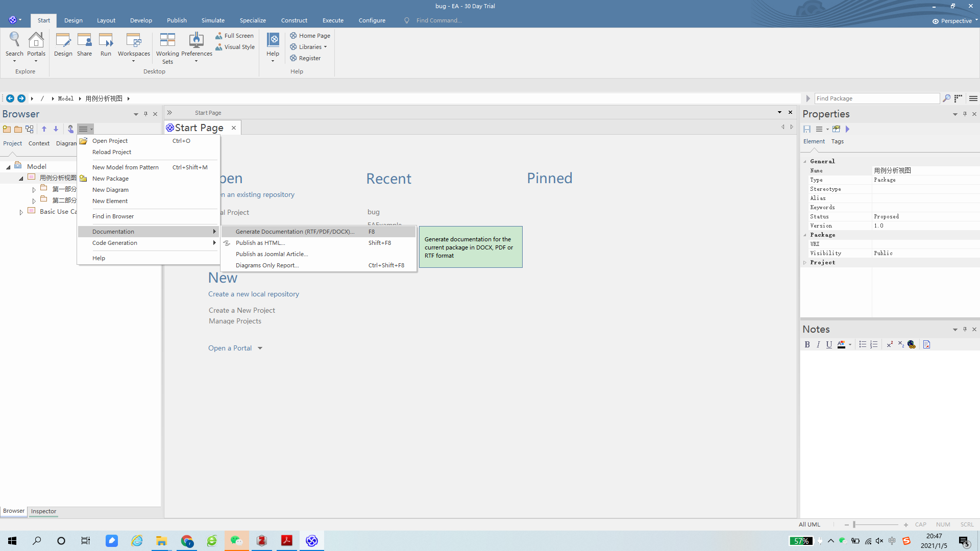Click the Manage Projects link
The image size is (980, 551).
click(x=235, y=321)
